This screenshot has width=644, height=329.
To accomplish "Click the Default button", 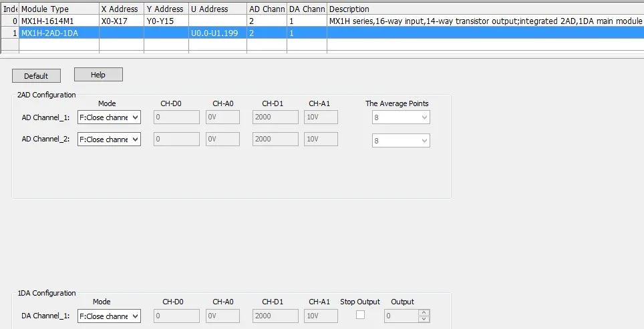I will [x=36, y=76].
